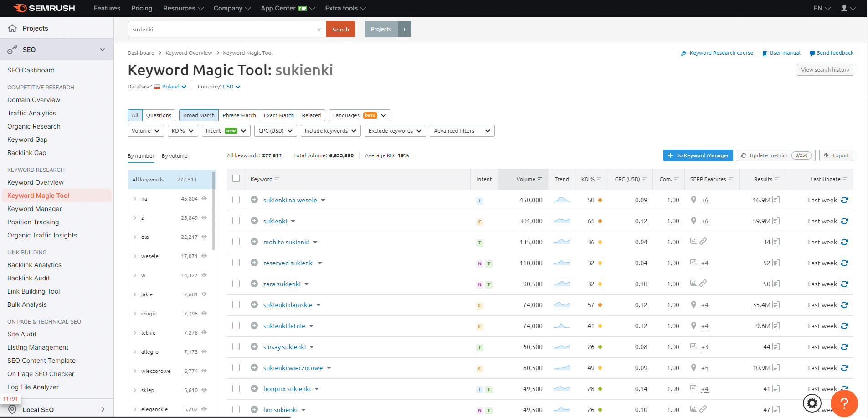Viewport: 868px width, 418px height.
Task: Open Advanced filters dropdown
Action: pos(462,131)
